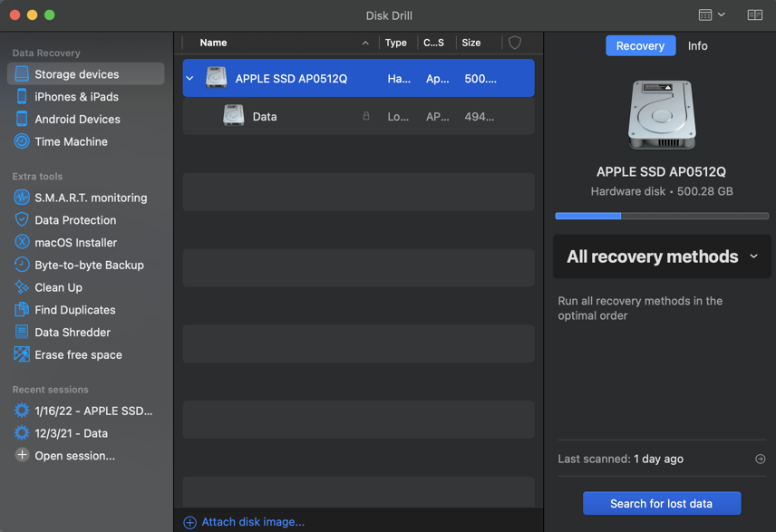
Task: Click the shield protection column header icon
Action: [515, 43]
